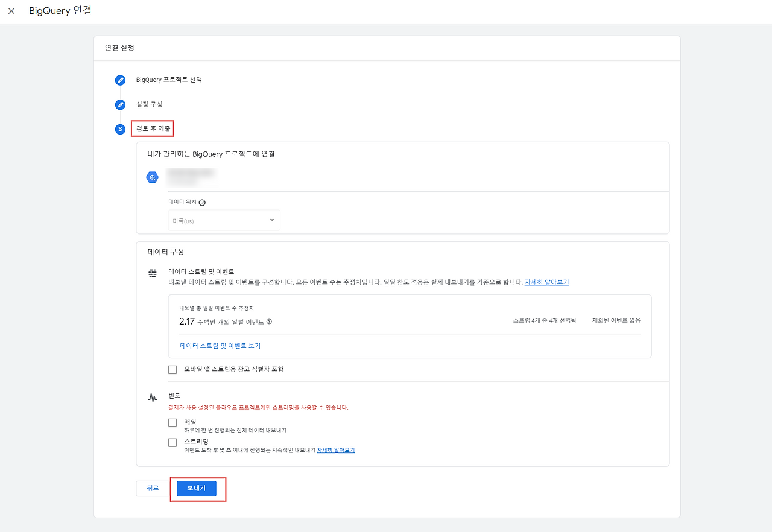Click the help icon beside 일별 이벤트
The height and width of the screenshot is (532, 772).
point(269,321)
